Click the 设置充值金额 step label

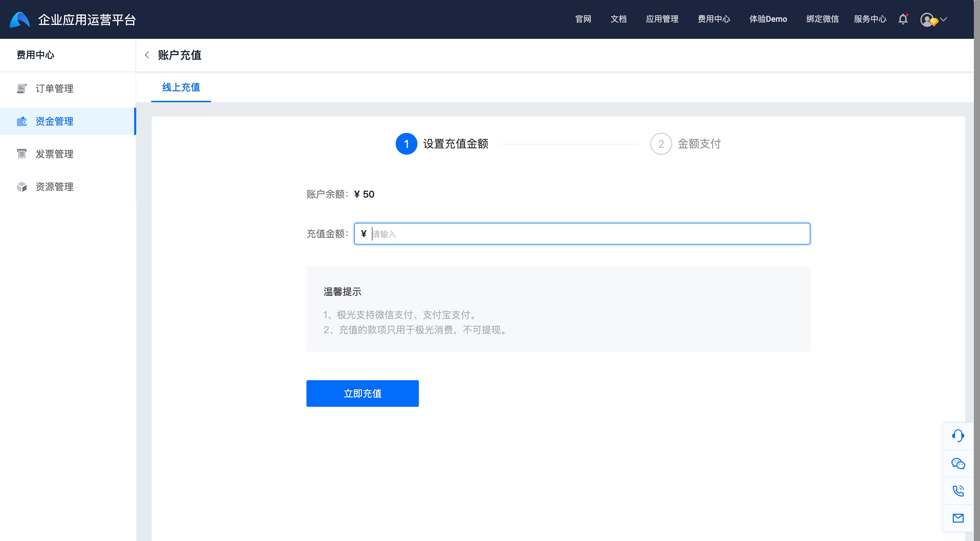point(456,144)
